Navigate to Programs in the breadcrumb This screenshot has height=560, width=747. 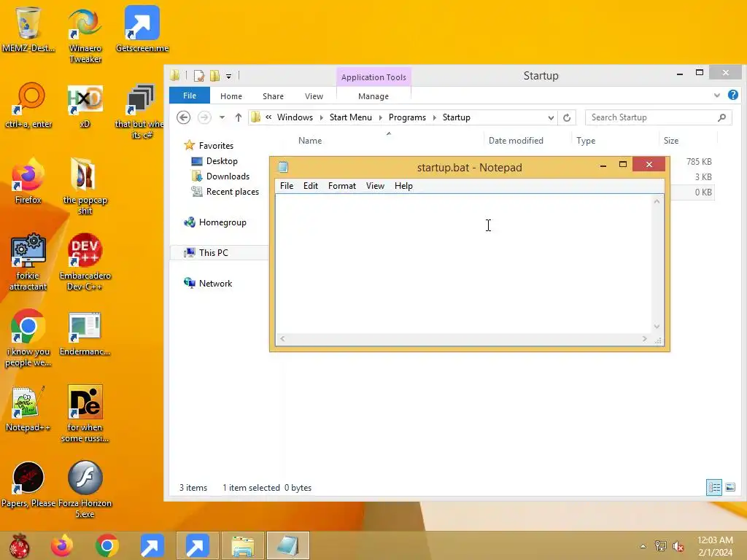tap(407, 117)
